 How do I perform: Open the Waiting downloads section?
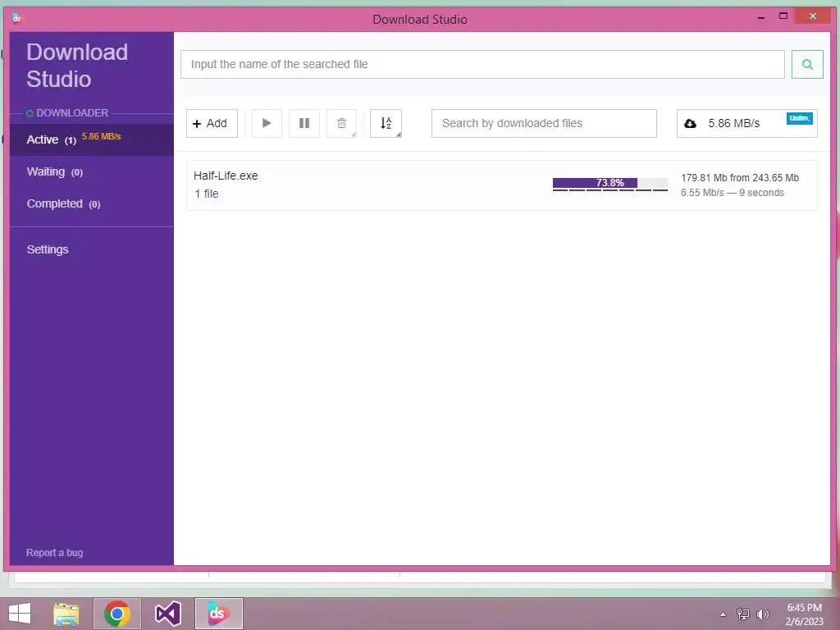pyautogui.click(x=92, y=172)
